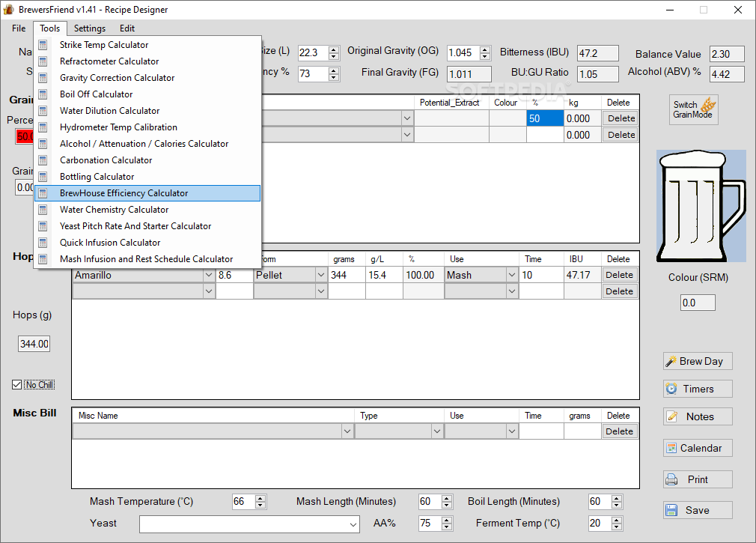Image resolution: width=756 pixels, height=543 pixels.
Task: Open the Mash hop use dropdown
Action: pyautogui.click(x=512, y=275)
